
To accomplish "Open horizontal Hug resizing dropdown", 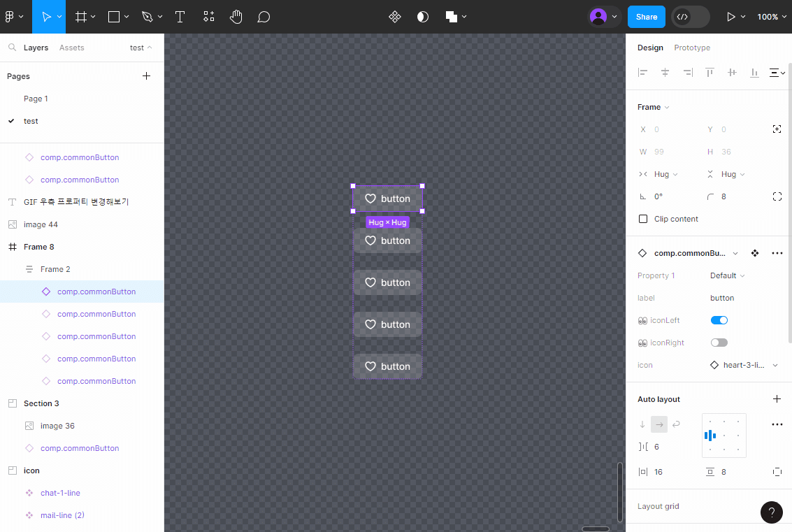I will pyautogui.click(x=665, y=174).
